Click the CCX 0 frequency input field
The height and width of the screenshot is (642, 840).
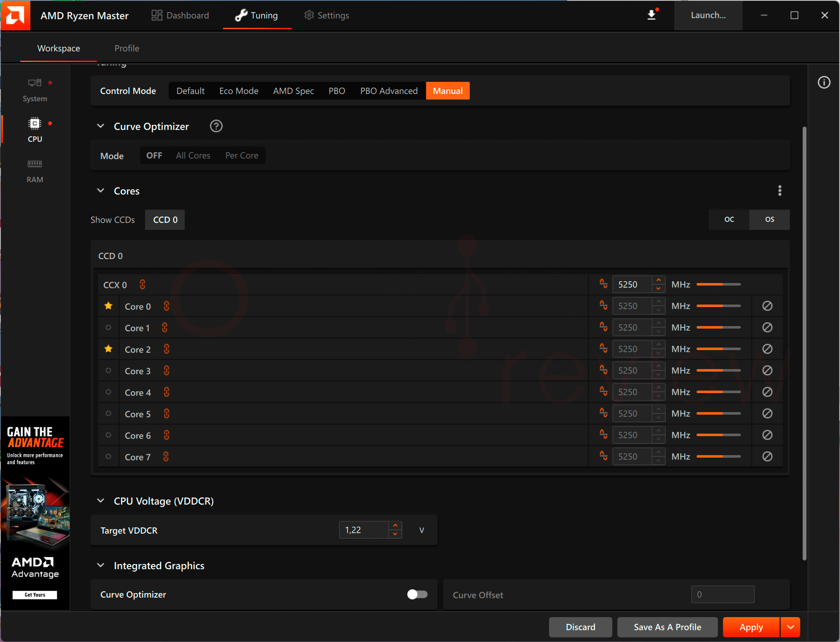click(632, 284)
